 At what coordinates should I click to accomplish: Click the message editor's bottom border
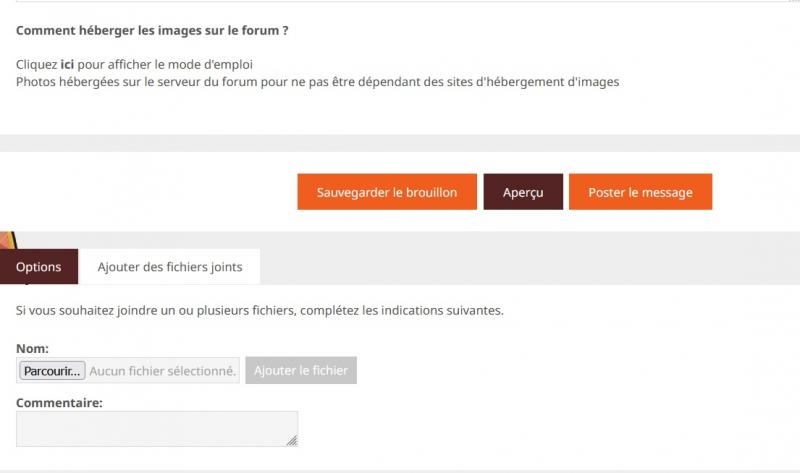400,1
